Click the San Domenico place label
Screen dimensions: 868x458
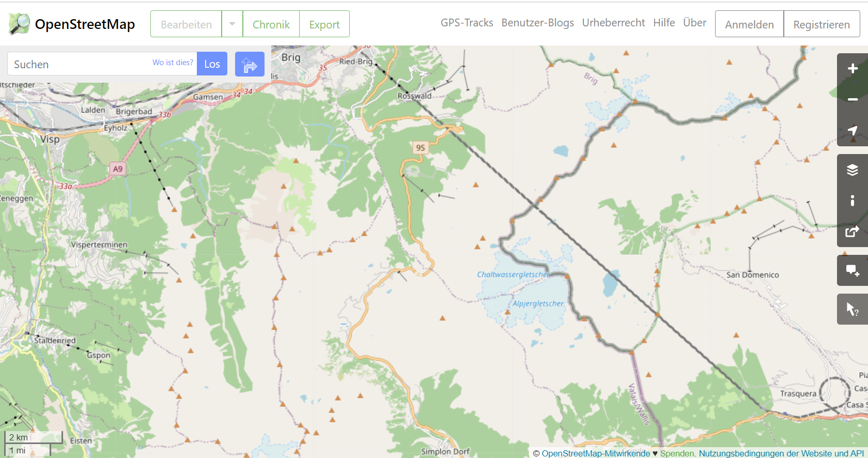tap(753, 275)
